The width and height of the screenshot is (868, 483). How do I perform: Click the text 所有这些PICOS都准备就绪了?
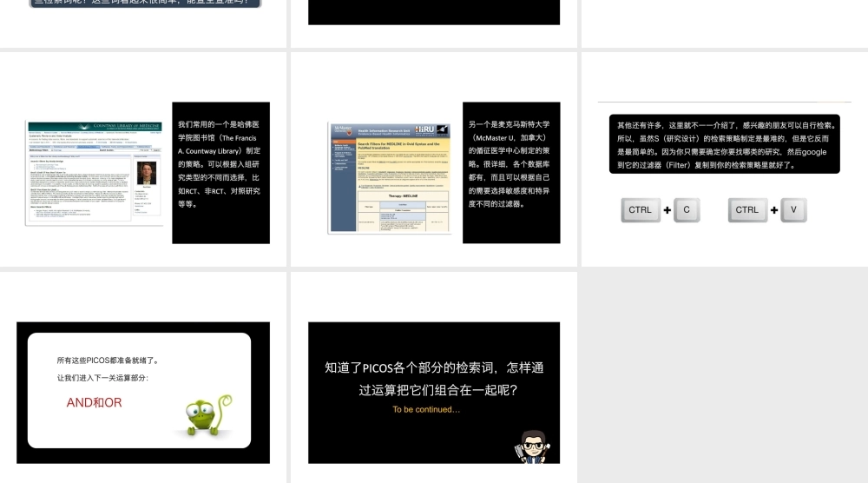108,361
